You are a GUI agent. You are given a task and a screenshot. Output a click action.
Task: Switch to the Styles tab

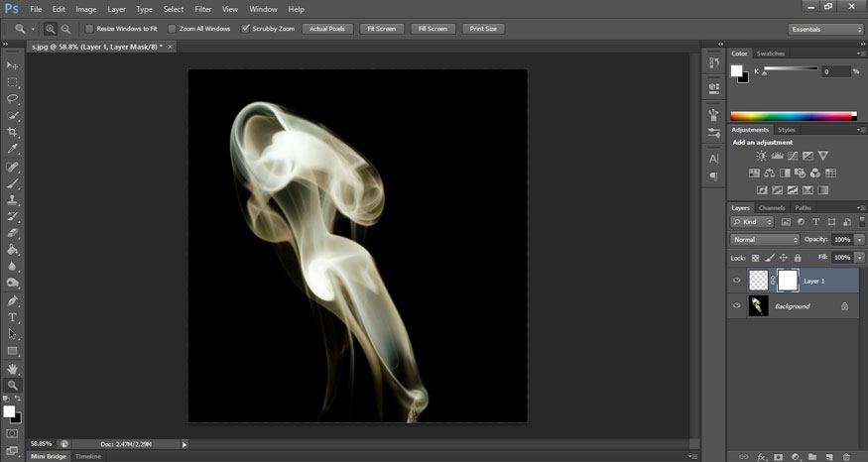(786, 130)
